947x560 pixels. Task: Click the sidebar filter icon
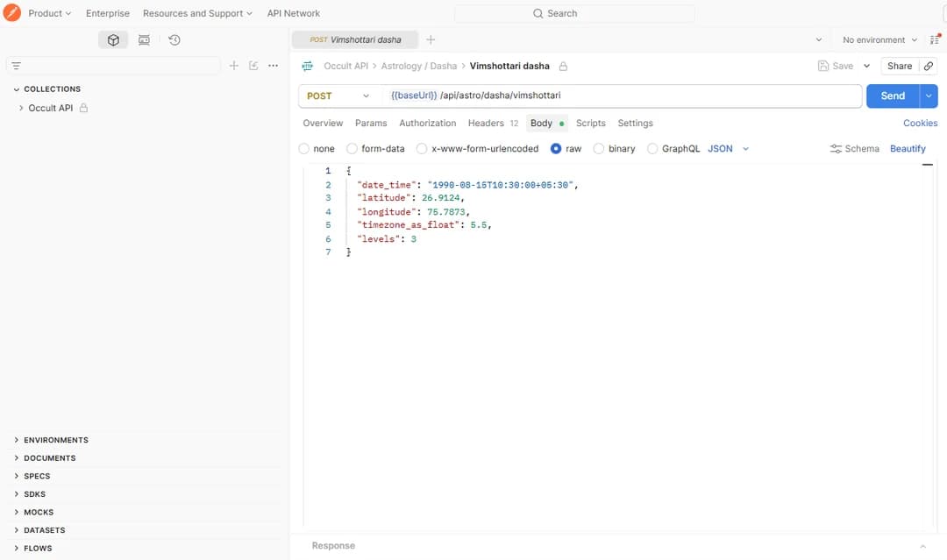coord(17,66)
